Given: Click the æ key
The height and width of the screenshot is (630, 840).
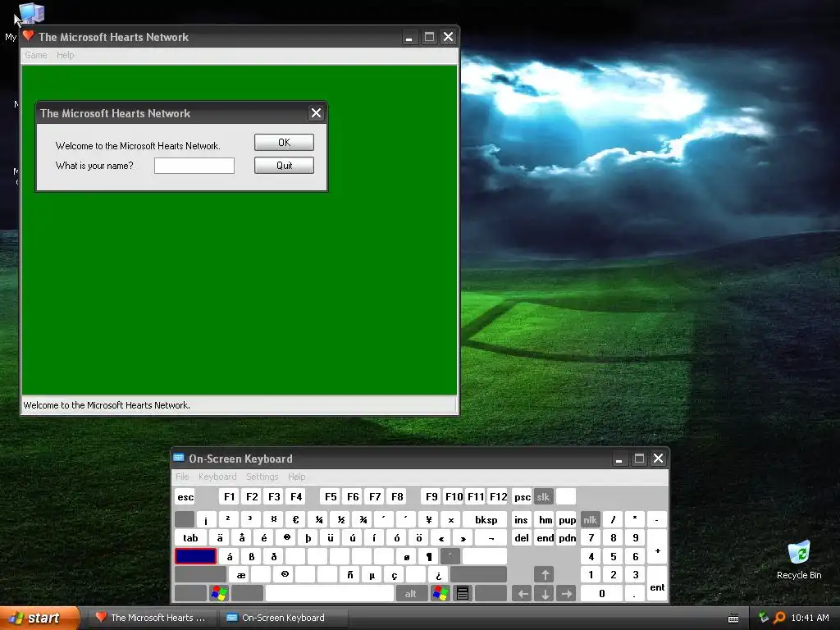Looking at the screenshot, I should click(x=240, y=575).
